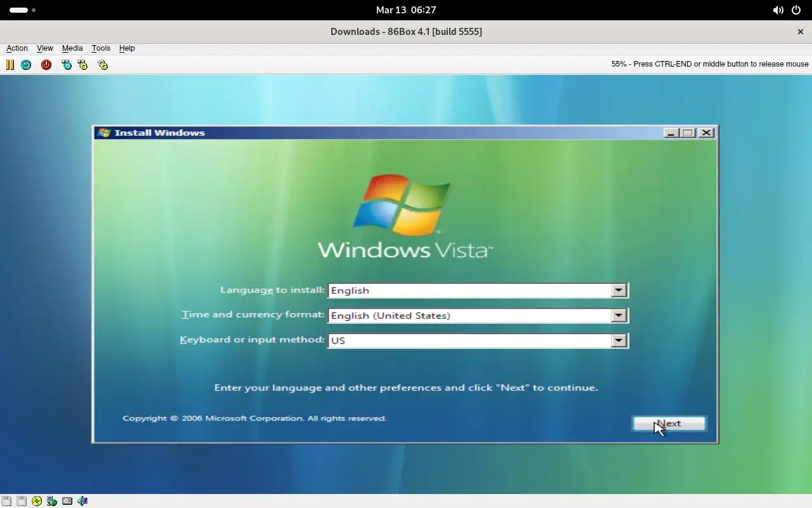Open the clock showing Mar 13 06:27
Screen dimensions: 812x508
[x=406, y=10]
